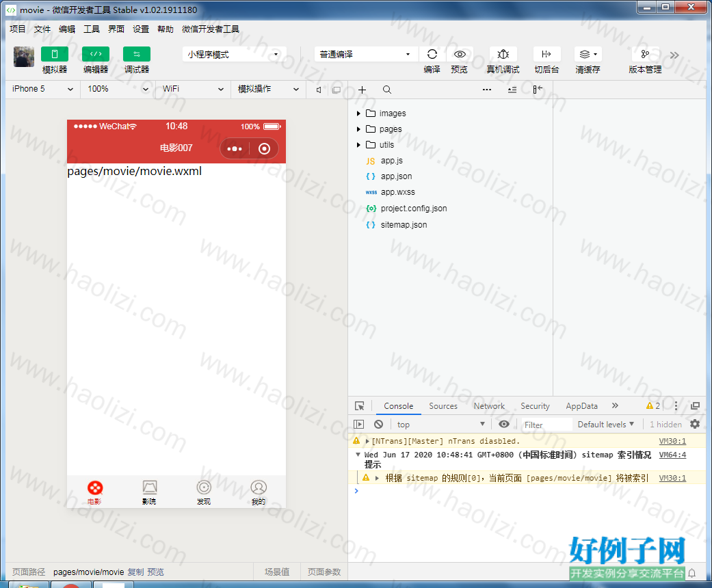
Task: Click the clear console icon
Action: [378, 424]
